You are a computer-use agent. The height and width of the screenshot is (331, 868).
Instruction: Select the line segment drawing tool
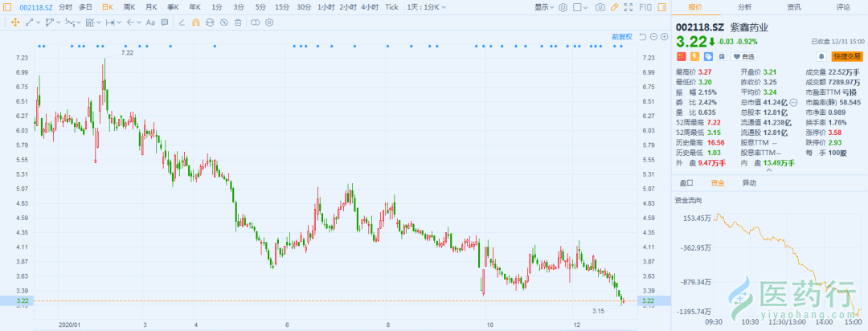30,22
